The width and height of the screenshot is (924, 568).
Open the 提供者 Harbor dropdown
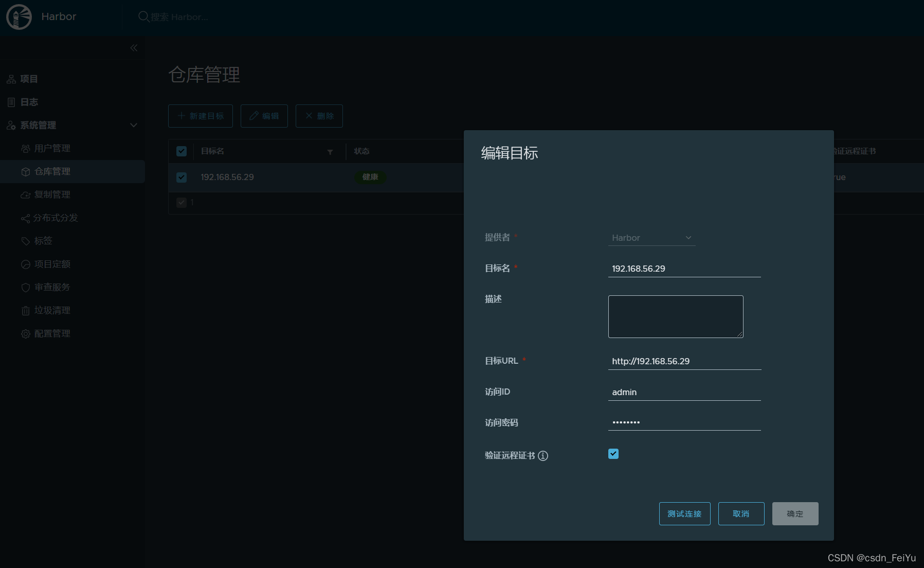[651, 238]
